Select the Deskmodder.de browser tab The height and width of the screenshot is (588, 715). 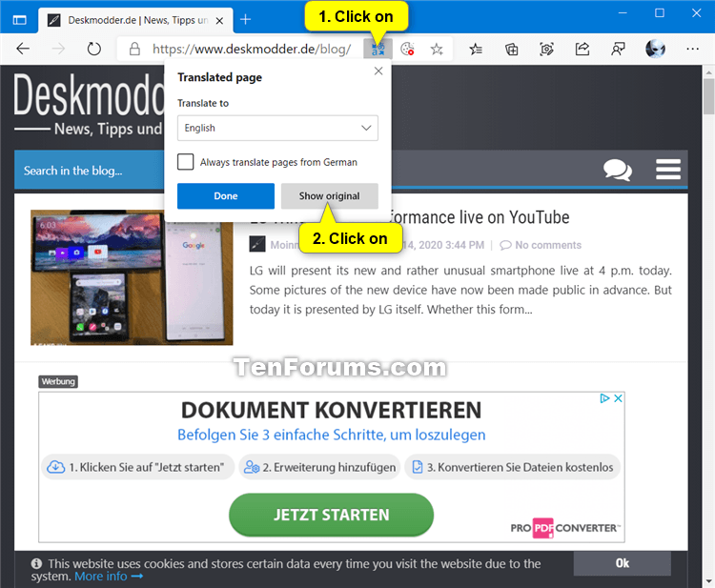point(135,20)
